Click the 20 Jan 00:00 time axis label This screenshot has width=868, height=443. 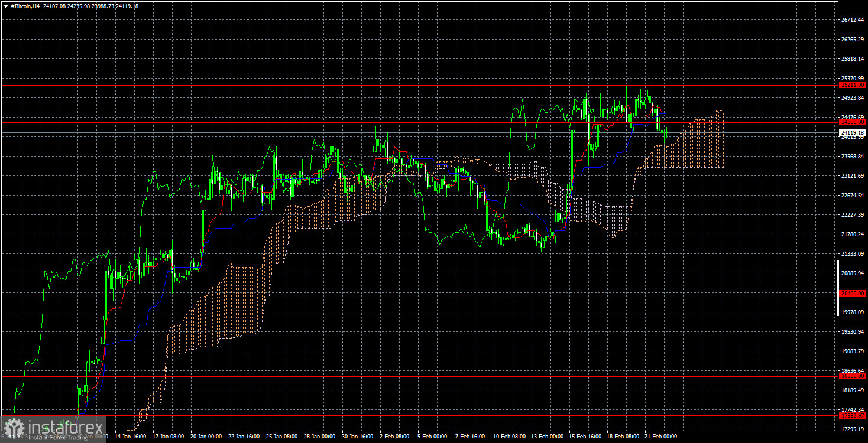[206, 437]
